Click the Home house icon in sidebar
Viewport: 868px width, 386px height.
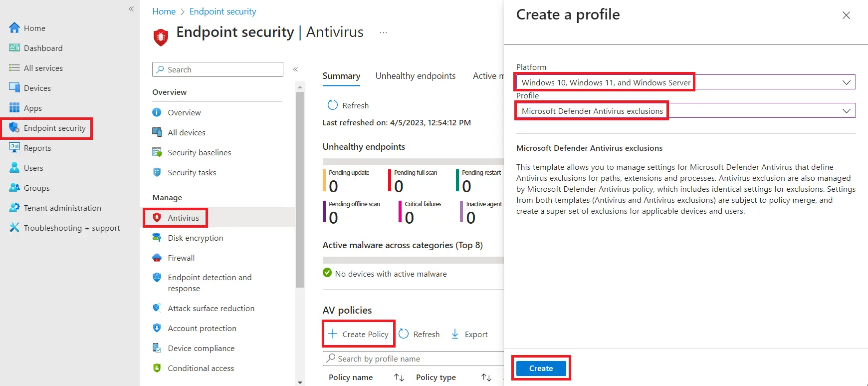click(14, 28)
